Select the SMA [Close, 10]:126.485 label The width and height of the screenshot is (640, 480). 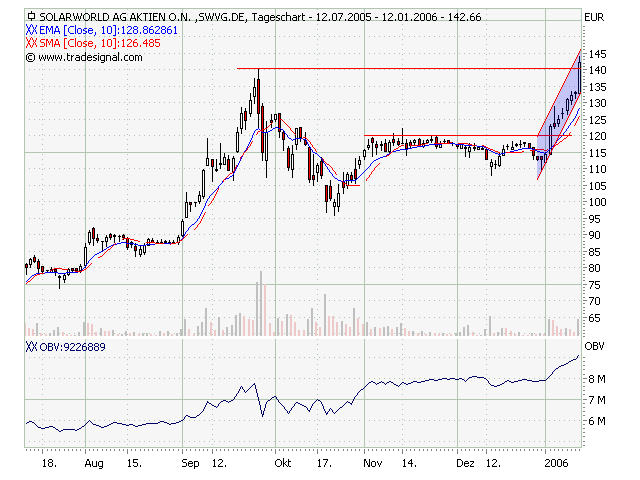click(100, 43)
